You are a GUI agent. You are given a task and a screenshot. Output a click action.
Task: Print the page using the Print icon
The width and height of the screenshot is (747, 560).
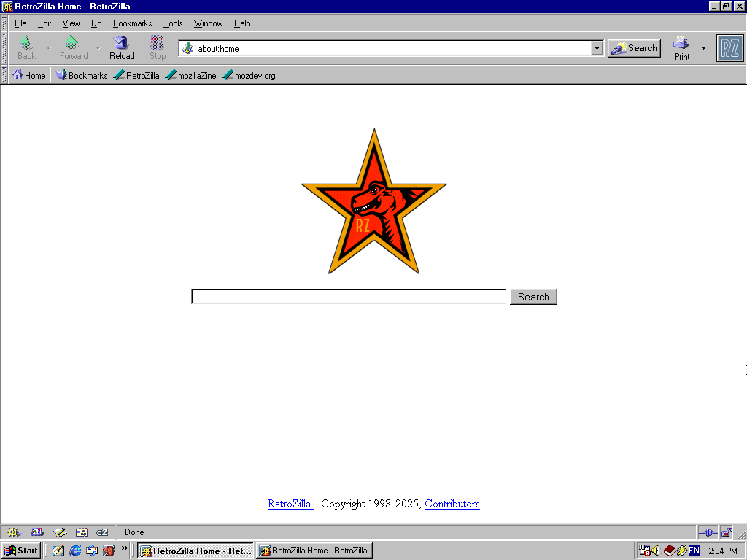[x=681, y=47]
